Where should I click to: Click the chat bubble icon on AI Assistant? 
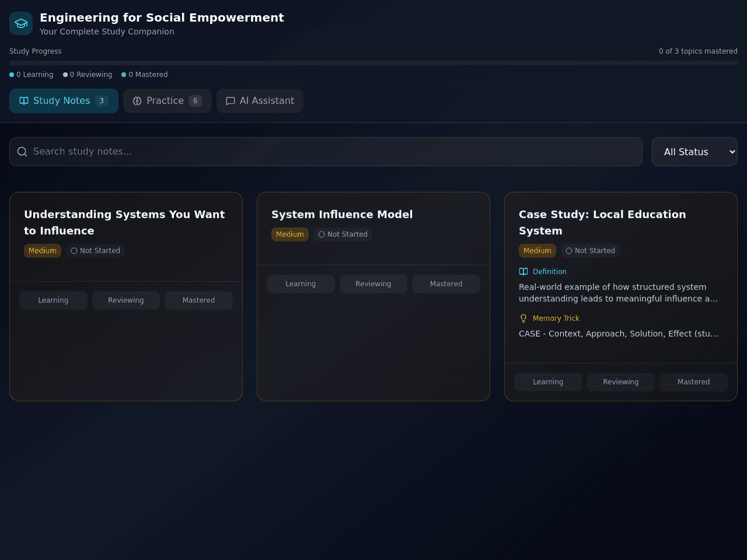coord(231,101)
